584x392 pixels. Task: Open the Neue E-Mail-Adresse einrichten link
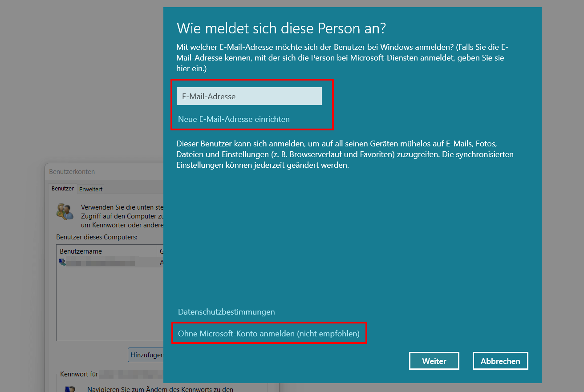(x=234, y=119)
